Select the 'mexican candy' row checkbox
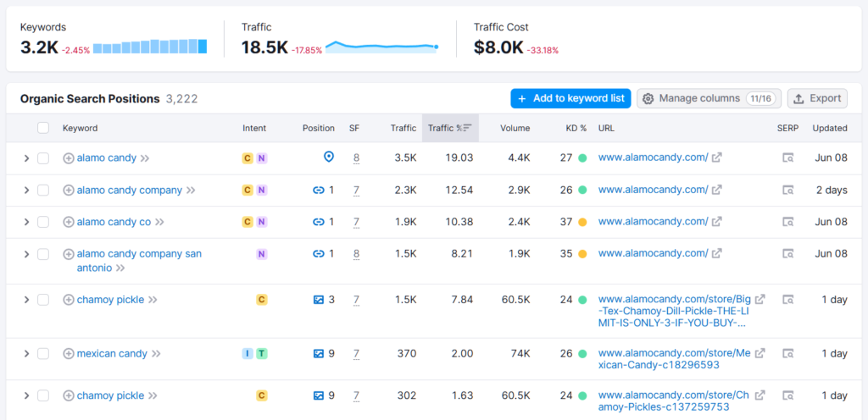The image size is (868, 420). pos(43,354)
